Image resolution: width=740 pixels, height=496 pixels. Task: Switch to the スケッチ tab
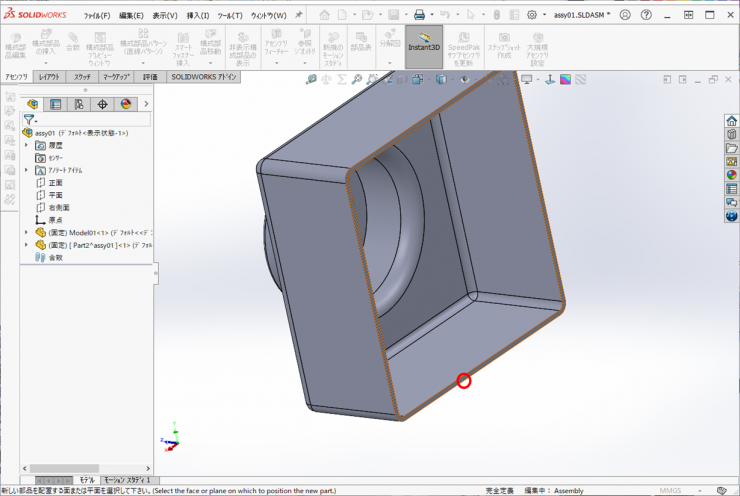tap(82, 77)
